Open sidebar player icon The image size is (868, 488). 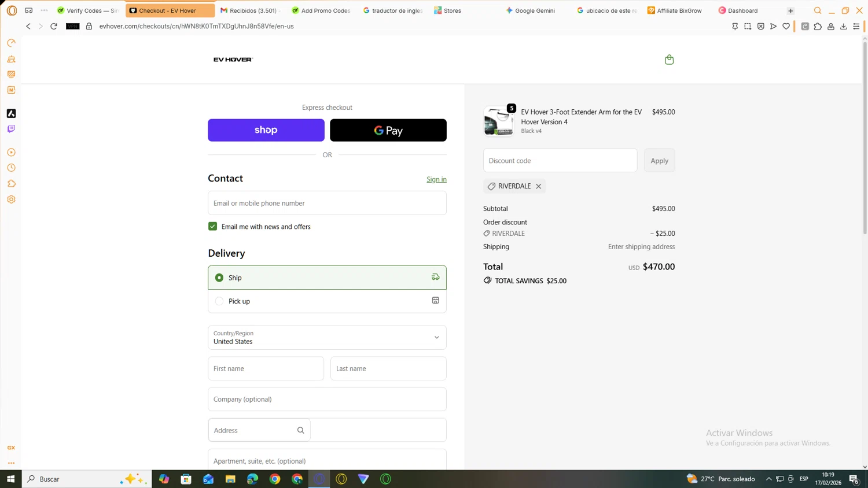click(11, 152)
